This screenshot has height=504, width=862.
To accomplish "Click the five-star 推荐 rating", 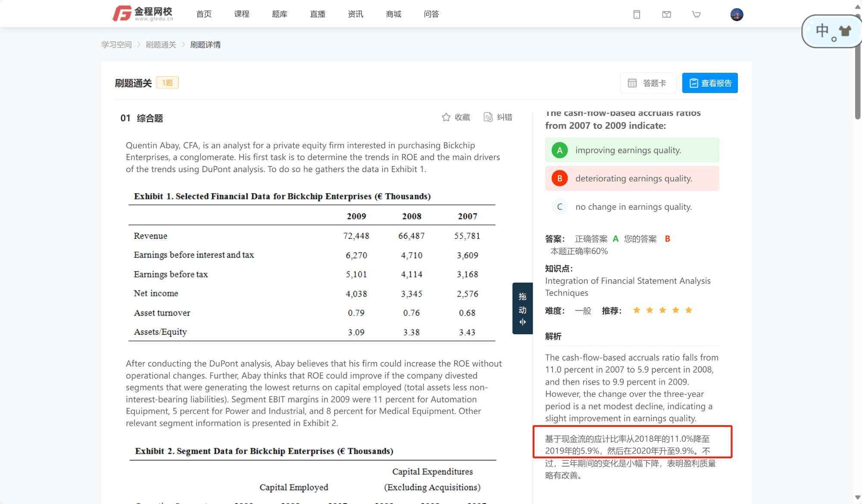I will [662, 310].
